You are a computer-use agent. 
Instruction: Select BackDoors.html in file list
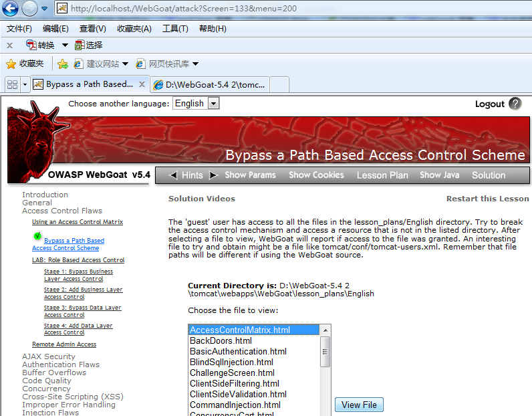coord(254,340)
